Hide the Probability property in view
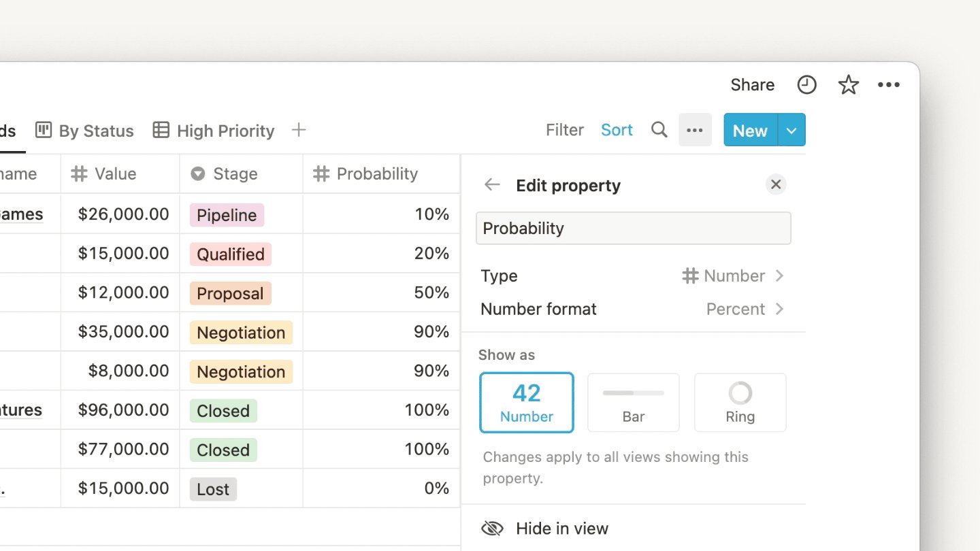Viewport: 980px width, 551px height. [562, 529]
